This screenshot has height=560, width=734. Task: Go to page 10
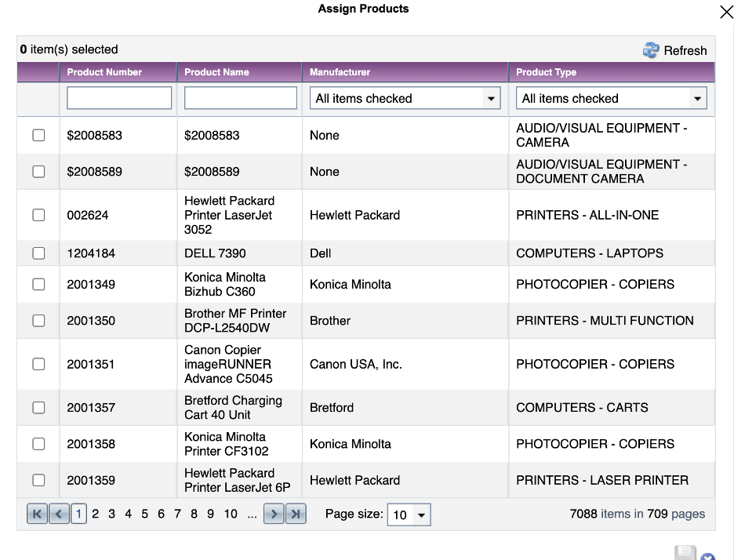[x=231, y=514]
